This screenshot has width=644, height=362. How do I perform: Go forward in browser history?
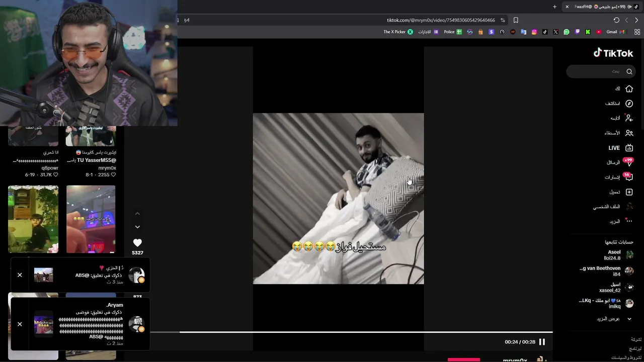pyautogui.click(x=626, y=20)
